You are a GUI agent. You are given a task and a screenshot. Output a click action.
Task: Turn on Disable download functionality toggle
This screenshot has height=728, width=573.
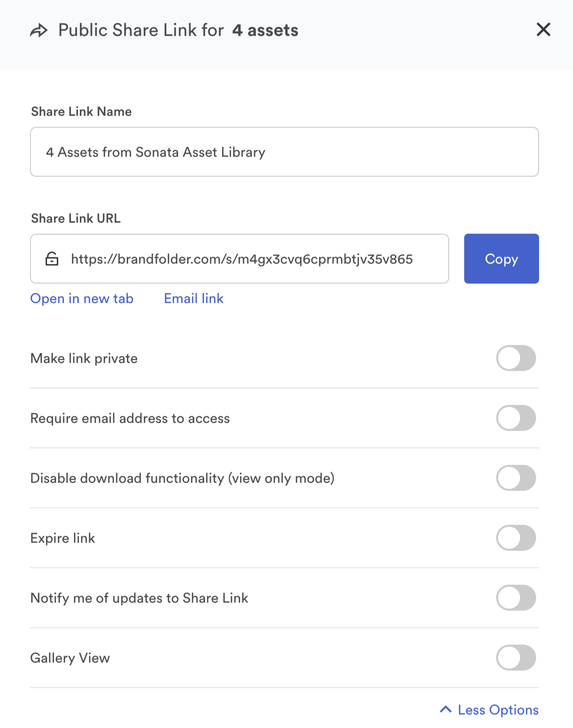point(516,478)
